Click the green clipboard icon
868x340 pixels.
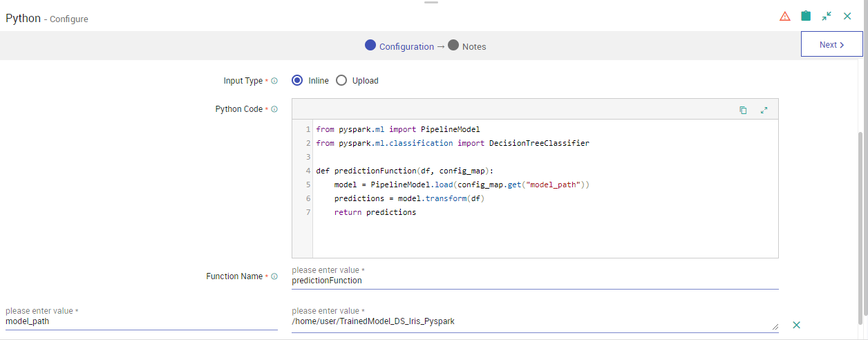(x=806, y=16)
